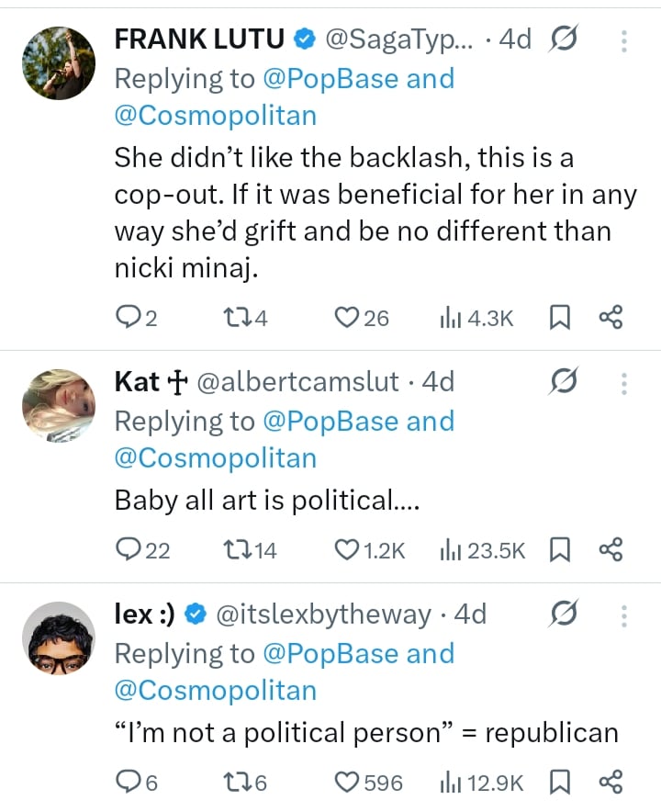This screenshot has width=661, height=812.
Task: Click Grok icon on lex's tweet
Action: coord(563,615)
